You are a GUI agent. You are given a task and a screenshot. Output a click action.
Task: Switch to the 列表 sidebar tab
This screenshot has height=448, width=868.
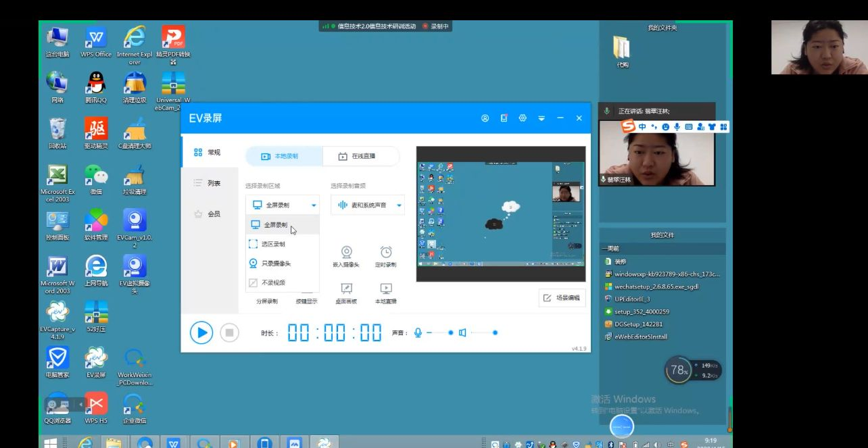(208, 183)
